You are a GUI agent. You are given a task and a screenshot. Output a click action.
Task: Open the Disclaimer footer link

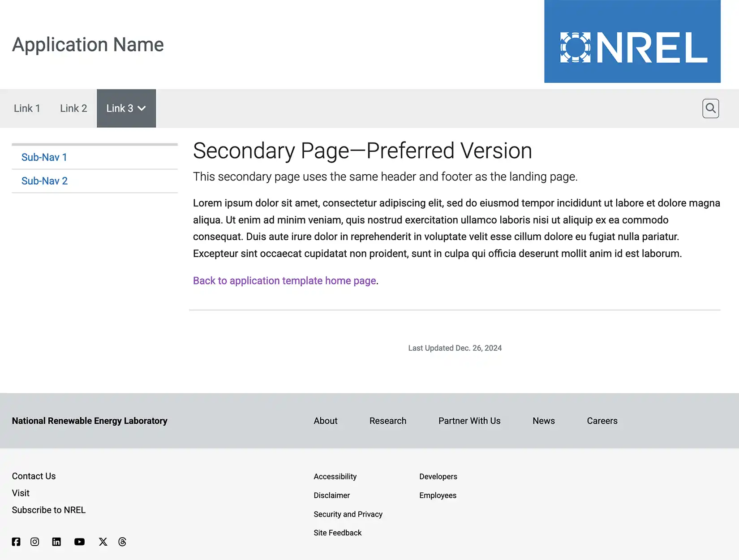point(332,495)
